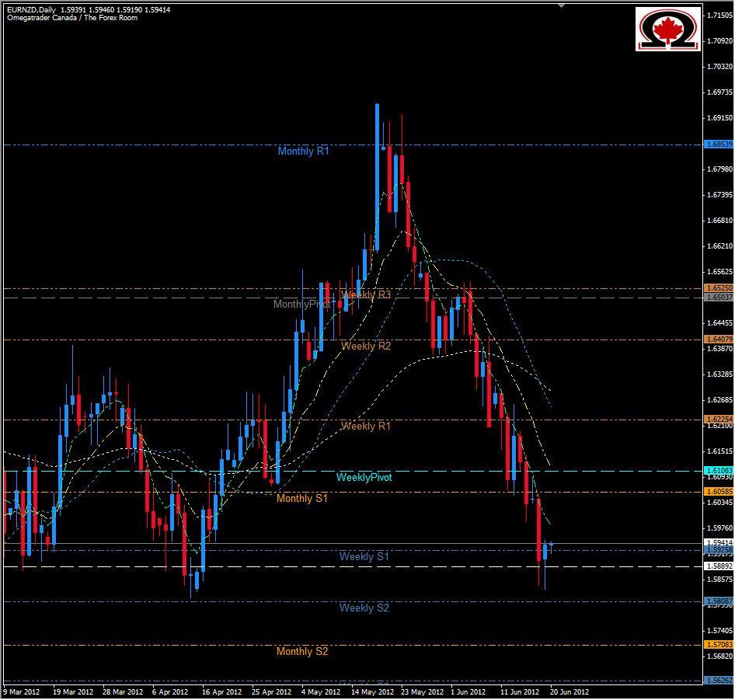Image resolution: width=735 pixels, height=700 pixels.
Task: Select the Weekly S2 label
Action: point(364,608)
